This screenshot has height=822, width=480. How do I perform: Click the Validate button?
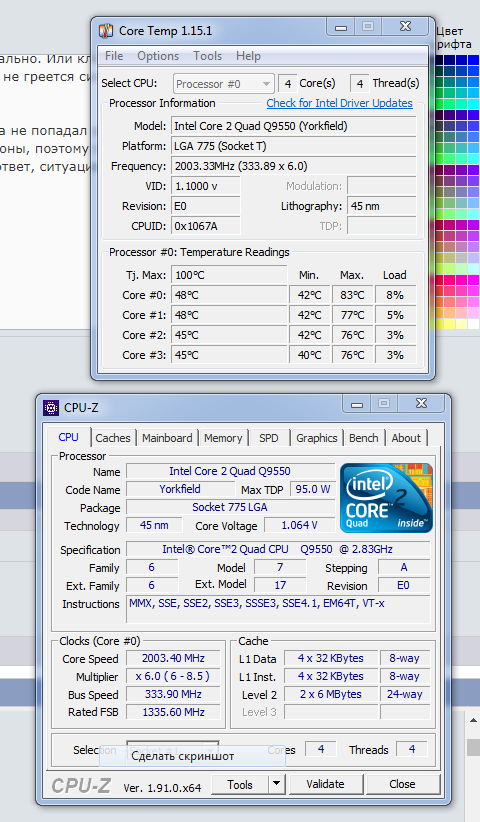[x=325, y=784]
